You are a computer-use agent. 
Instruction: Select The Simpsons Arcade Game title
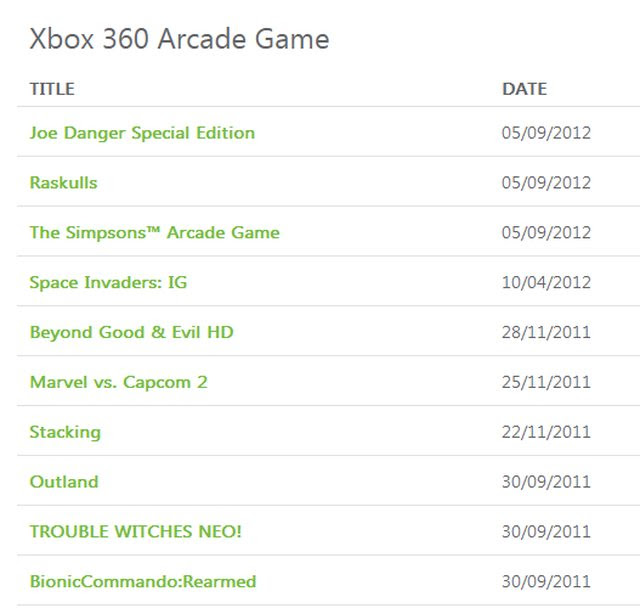(x=155, y=233)
